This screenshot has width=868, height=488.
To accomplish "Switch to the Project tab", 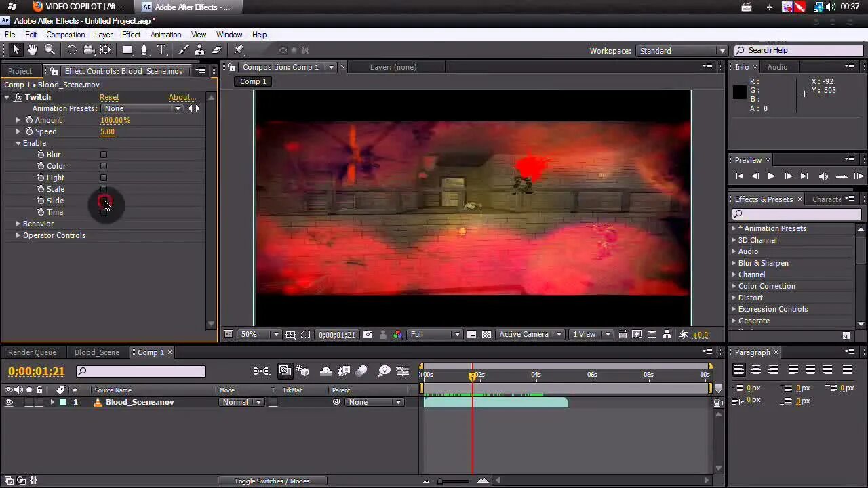I will [20, 71].
